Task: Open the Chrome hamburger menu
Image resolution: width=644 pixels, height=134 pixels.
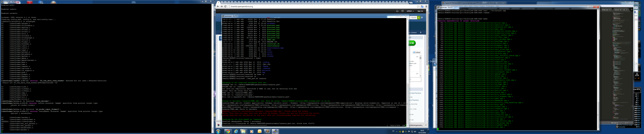Action: click(x=426, y=7)
